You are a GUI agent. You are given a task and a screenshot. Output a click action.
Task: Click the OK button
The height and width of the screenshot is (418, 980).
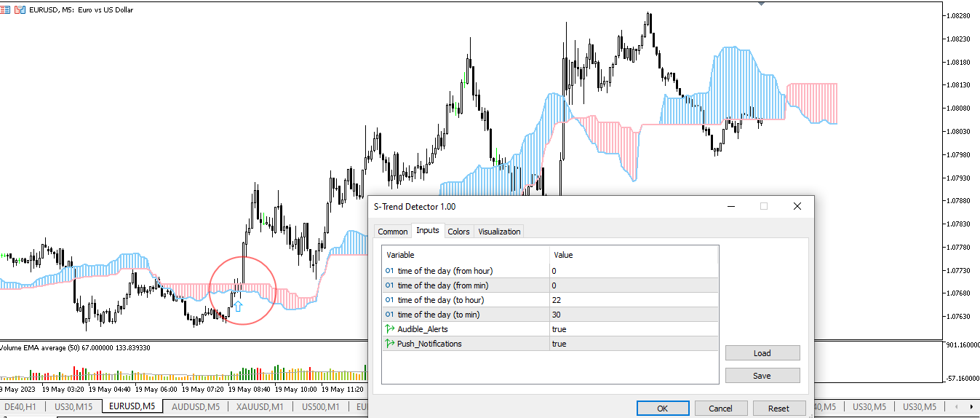[662, 409]
